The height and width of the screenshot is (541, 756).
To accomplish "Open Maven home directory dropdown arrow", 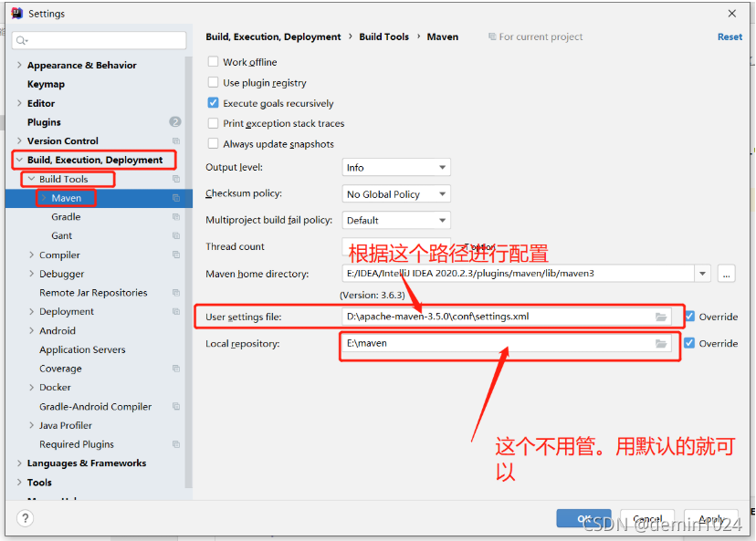I will pyautogui.click(x=702, y=274).
